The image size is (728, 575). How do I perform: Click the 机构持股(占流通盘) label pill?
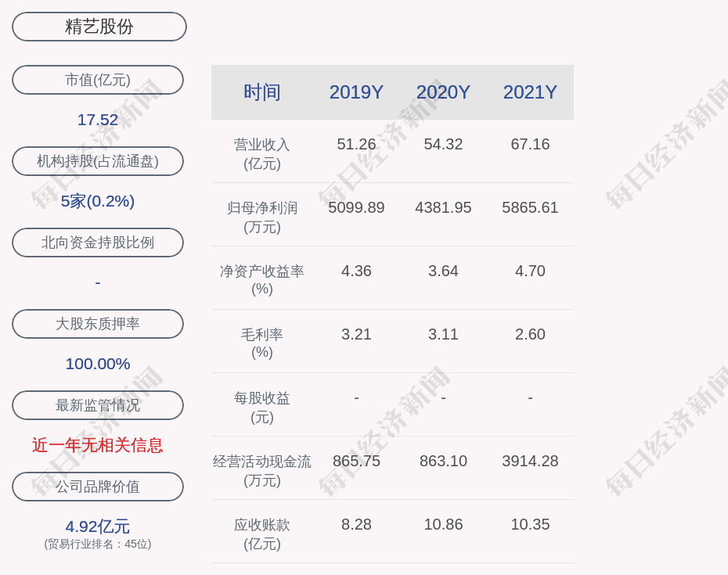pyautogui.click(x=98, y=161)
